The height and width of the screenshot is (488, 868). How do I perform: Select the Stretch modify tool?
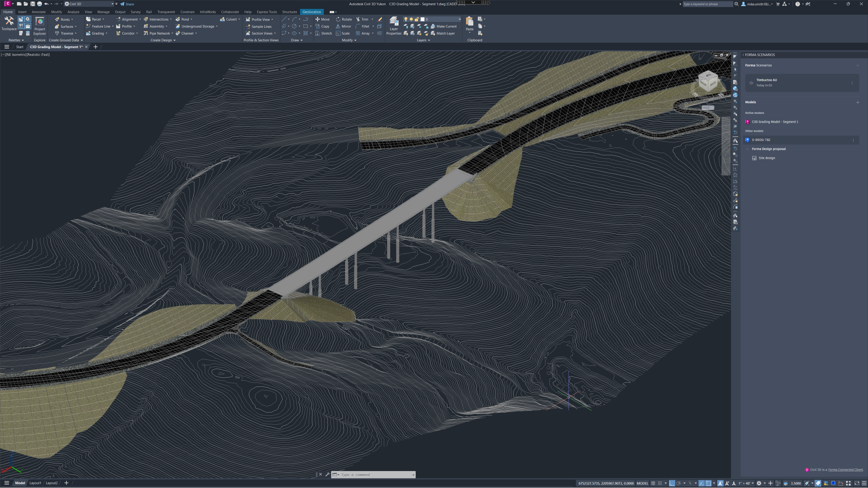323,33
